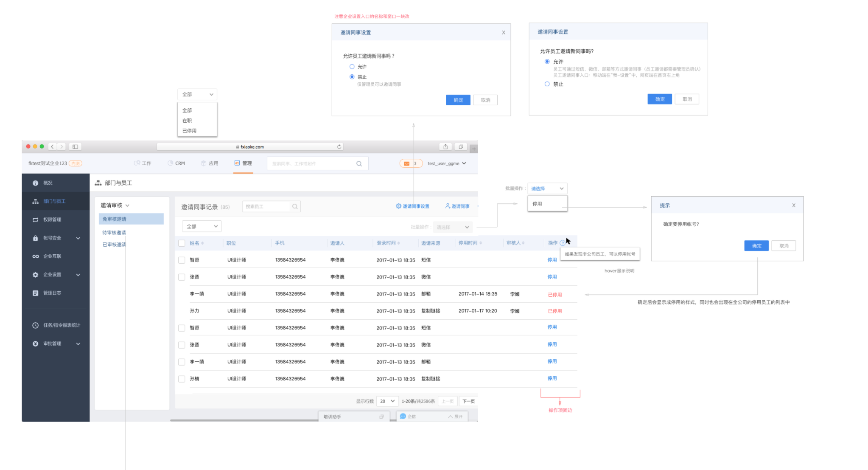Image resolution: width=868 pixels, height=470 pixels.
Task: Open the greyed 批量操作 请选择 dropdown in table
Action: (x=453, y=227)
